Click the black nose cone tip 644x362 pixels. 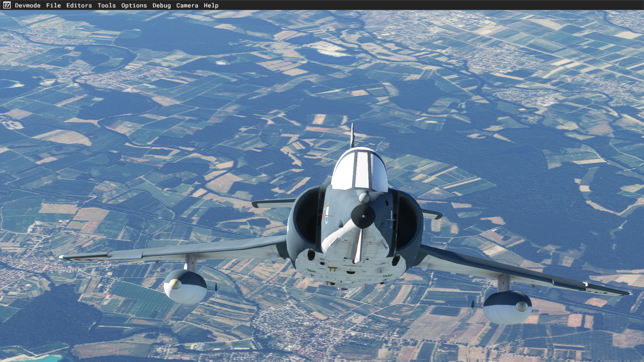point(363,216)
